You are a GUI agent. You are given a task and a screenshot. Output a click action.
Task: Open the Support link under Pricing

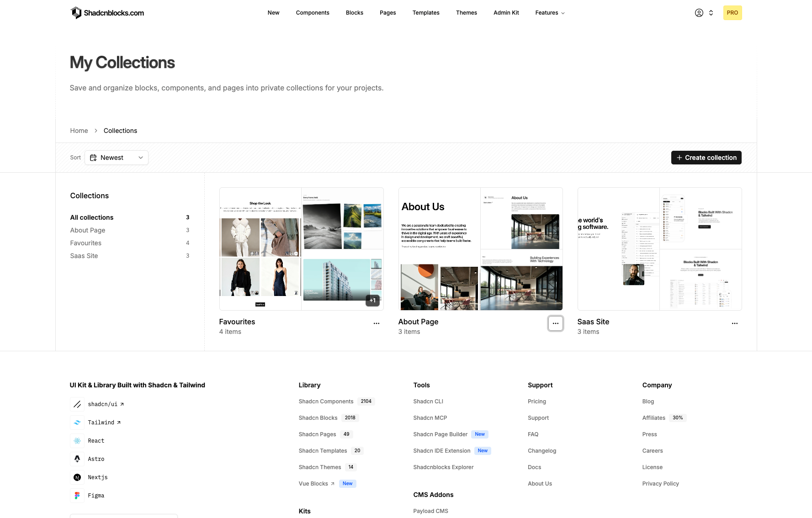[x=538, y=418]
